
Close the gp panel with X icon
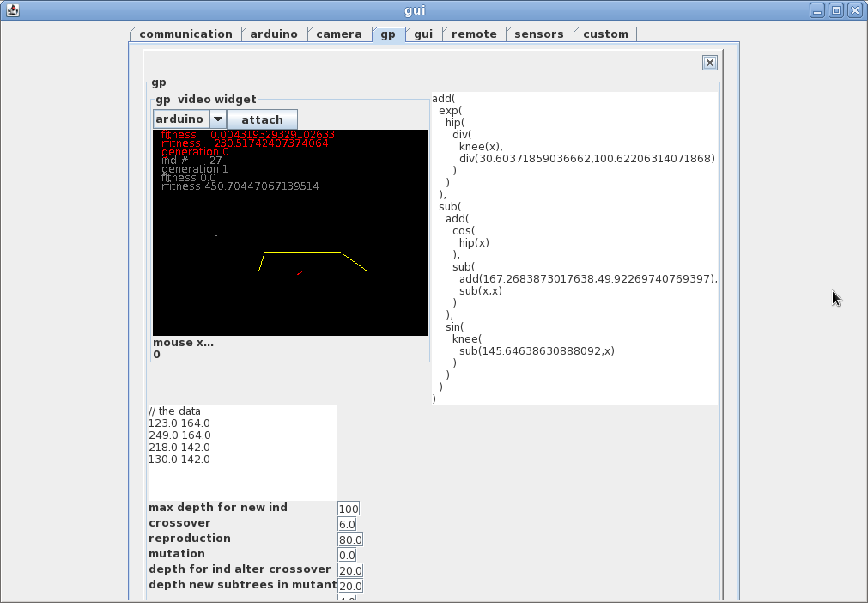(709, 62)
